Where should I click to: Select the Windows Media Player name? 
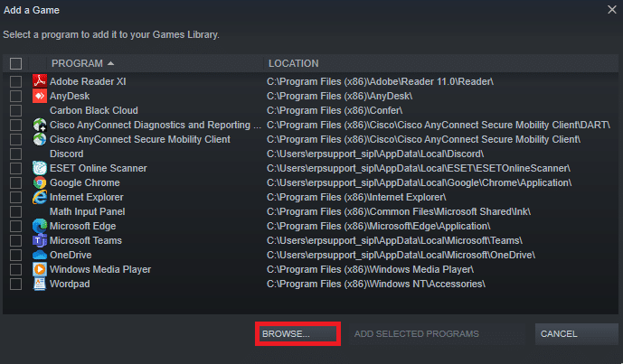pos(100,269)
